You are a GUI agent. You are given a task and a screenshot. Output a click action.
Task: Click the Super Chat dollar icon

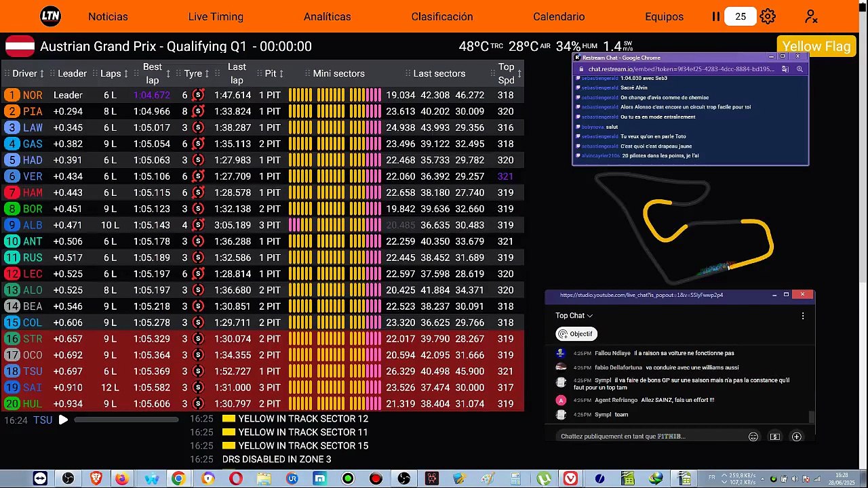point(775,437)
